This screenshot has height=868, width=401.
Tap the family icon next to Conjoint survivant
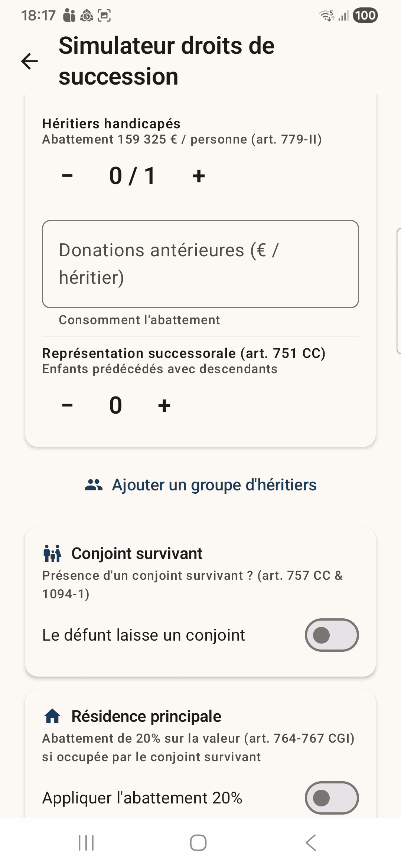pos(52,553)
